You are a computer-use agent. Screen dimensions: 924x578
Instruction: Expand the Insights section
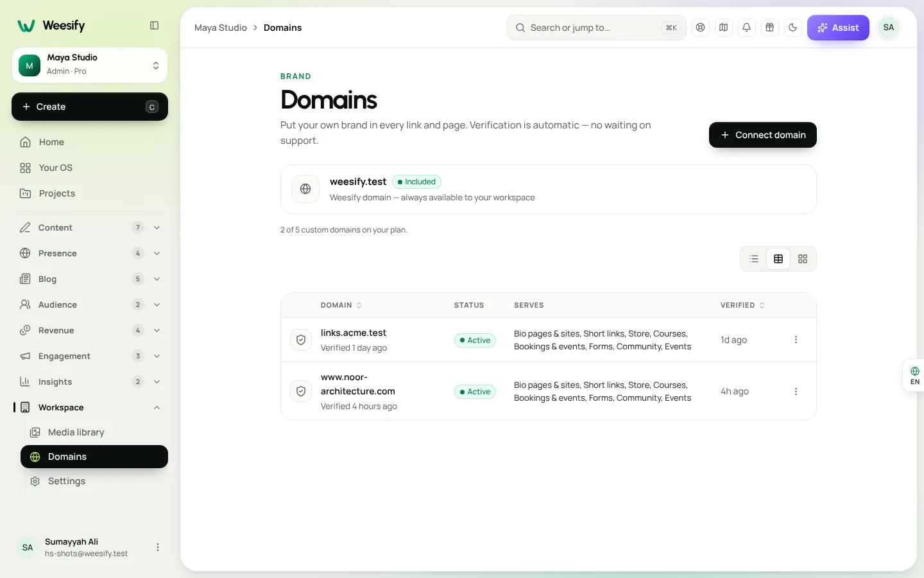(90, 381)
